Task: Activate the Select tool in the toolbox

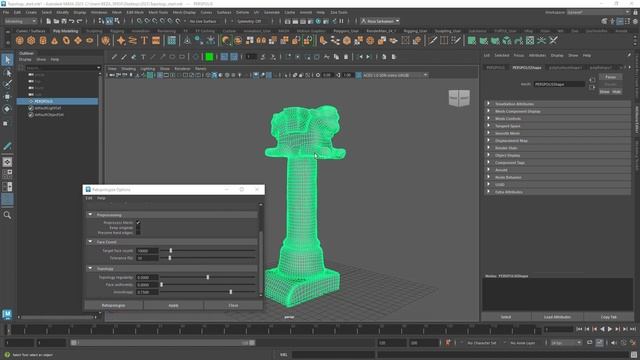Action: [7, 60]
